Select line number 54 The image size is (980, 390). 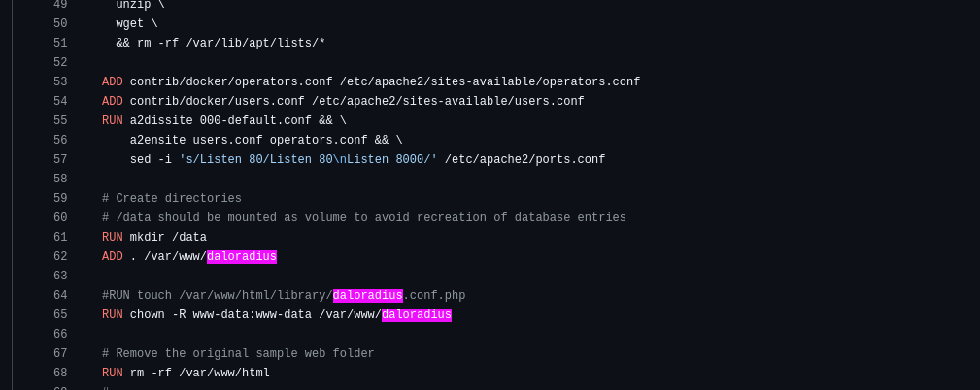coord(60,101)
